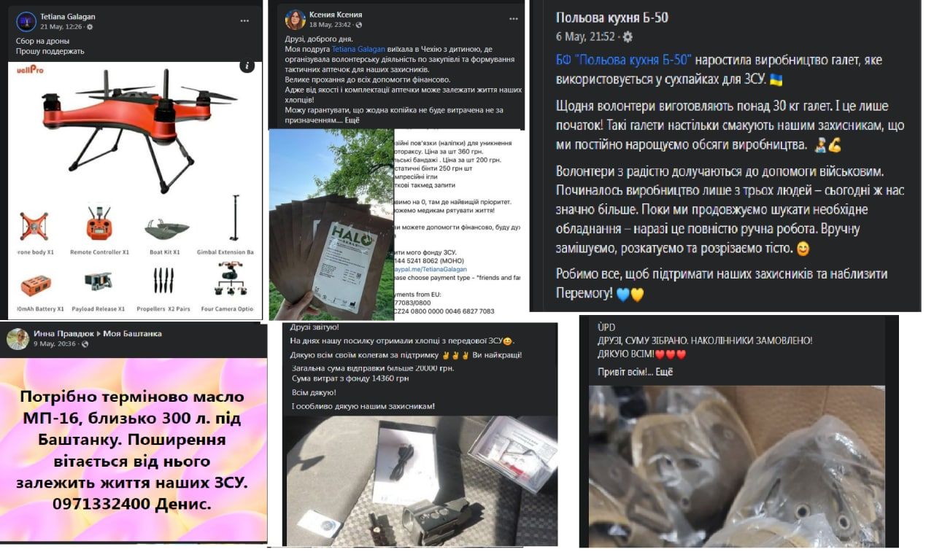
Task: Click gear icon beside 6 May, 21:52
Action: (x=627, y=36)
